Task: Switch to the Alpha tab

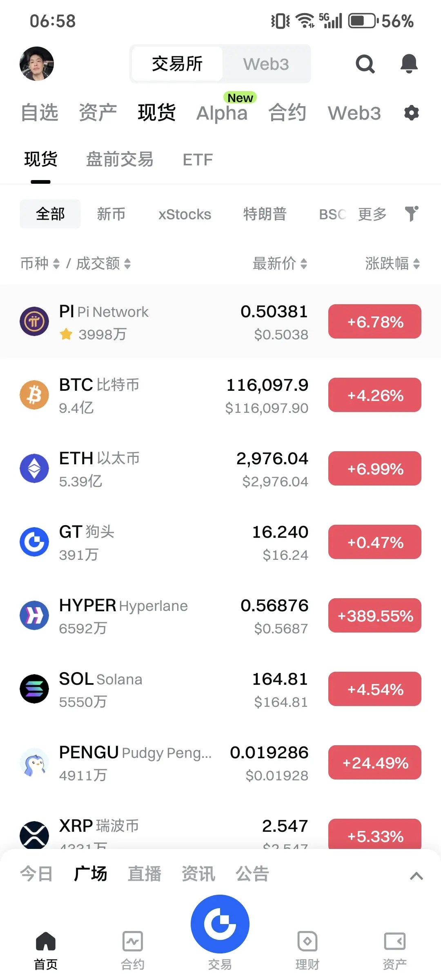Action: click(222, 113)
